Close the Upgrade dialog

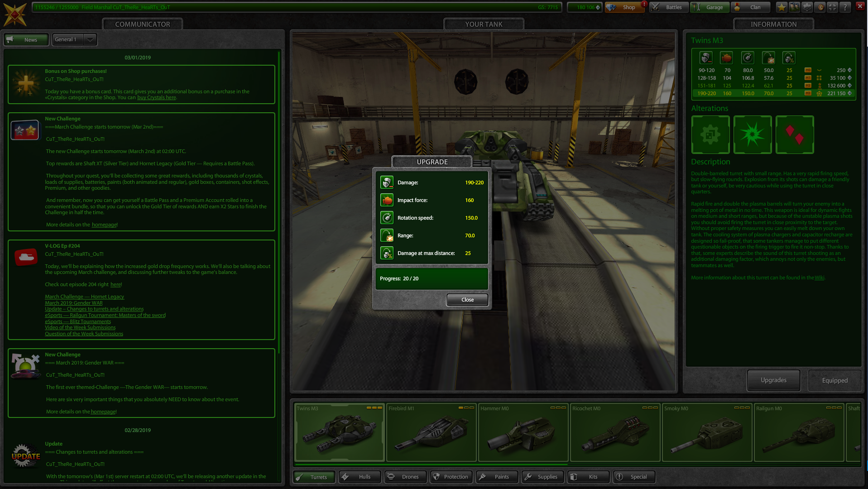coord(467,300)
